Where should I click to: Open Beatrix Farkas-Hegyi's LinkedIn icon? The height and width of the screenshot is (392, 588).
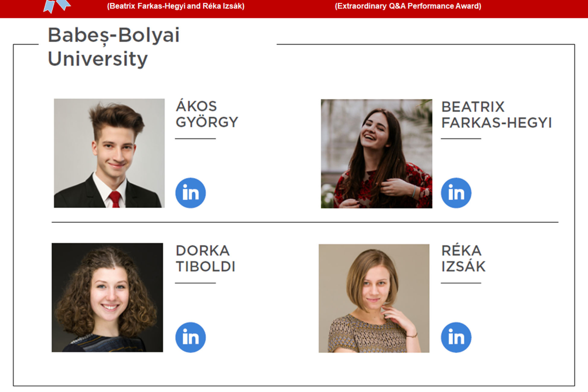point(456,193)
